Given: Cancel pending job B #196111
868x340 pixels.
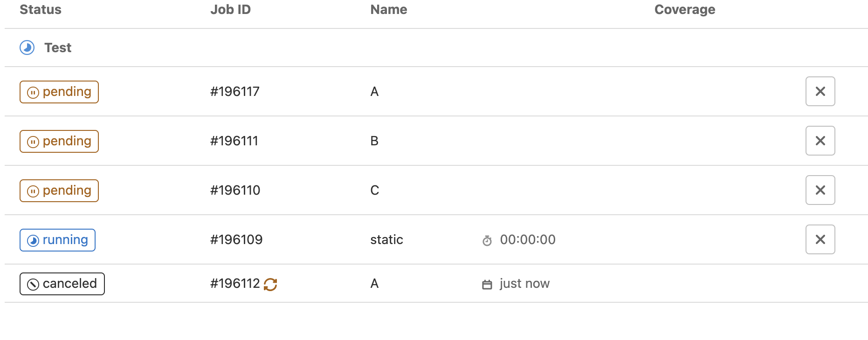Looking at the screenshot, I should 820,141.
